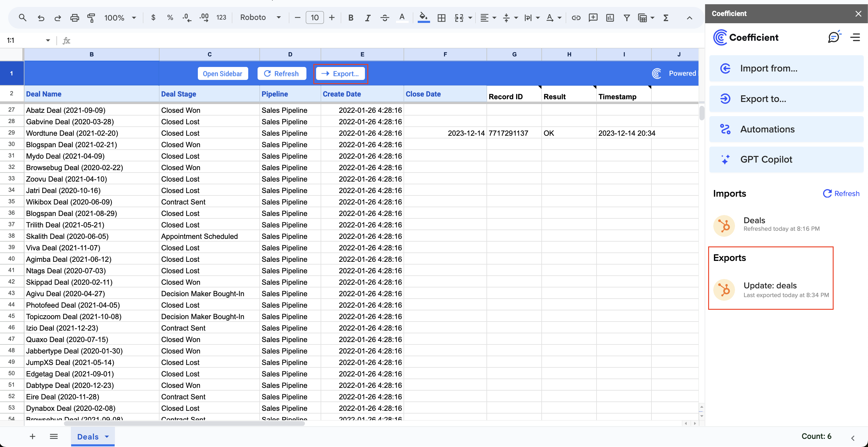Increase decimal places icon
Screen dimensions: 868x447
[x=204, y=17]
